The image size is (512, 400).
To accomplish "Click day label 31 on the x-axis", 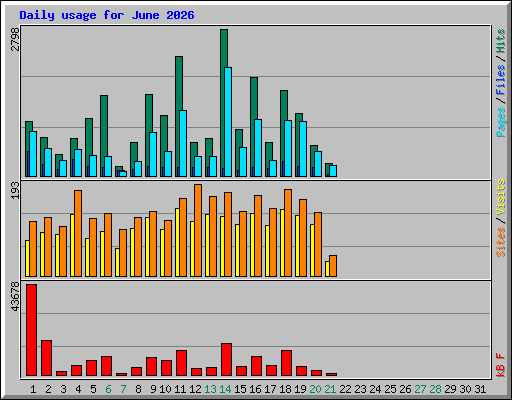I will click(480, 389).
